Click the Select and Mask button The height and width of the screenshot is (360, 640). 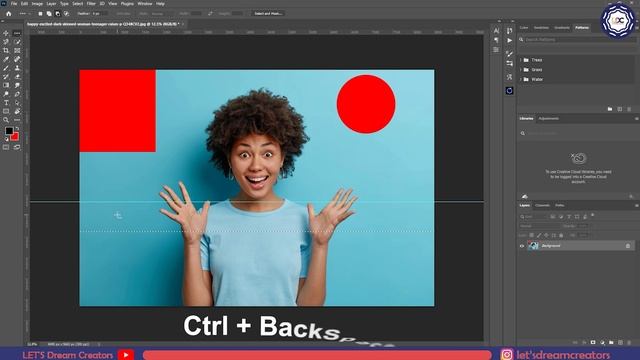tap(268, 13)
